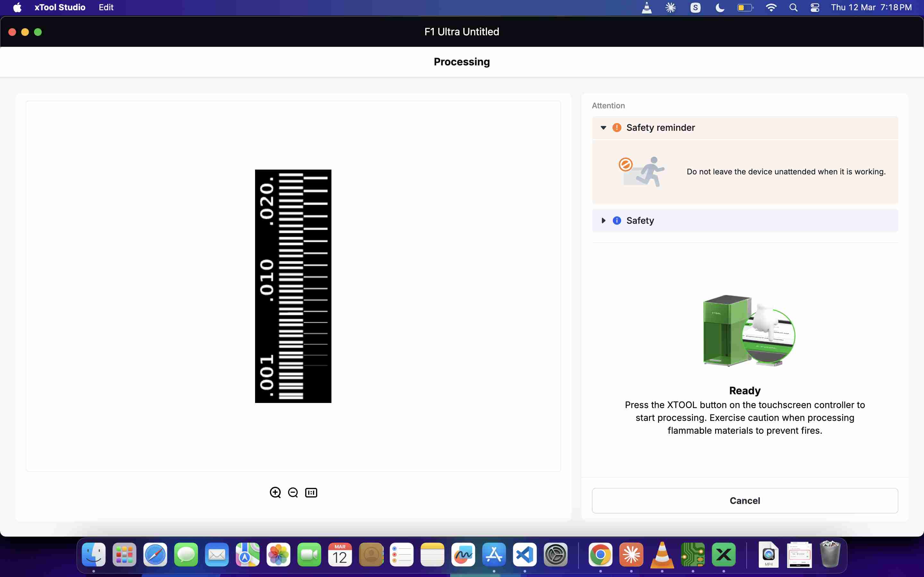This screenshot has width=924, height=577.
Task: Click the date and time display
Action: click(871, 8)
